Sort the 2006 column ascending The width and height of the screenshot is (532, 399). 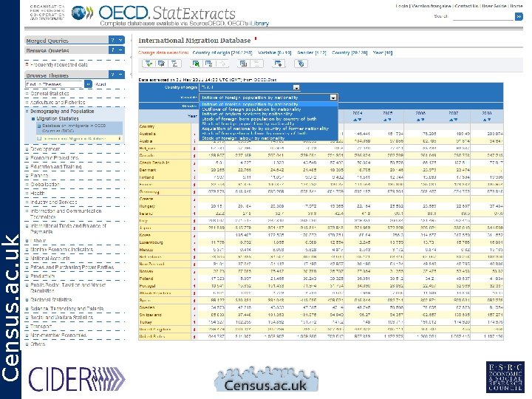pos(418,120)
